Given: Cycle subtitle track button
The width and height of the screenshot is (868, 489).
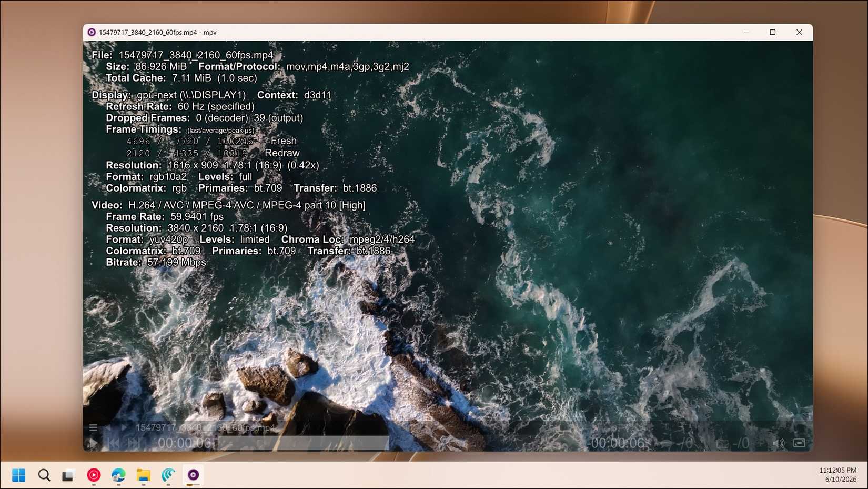Looking at the screenshot, I should (733, 443).
